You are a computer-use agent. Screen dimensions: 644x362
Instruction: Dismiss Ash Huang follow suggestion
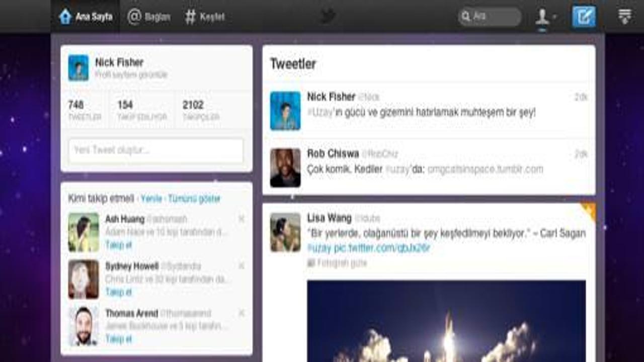[x=242, y=219]
